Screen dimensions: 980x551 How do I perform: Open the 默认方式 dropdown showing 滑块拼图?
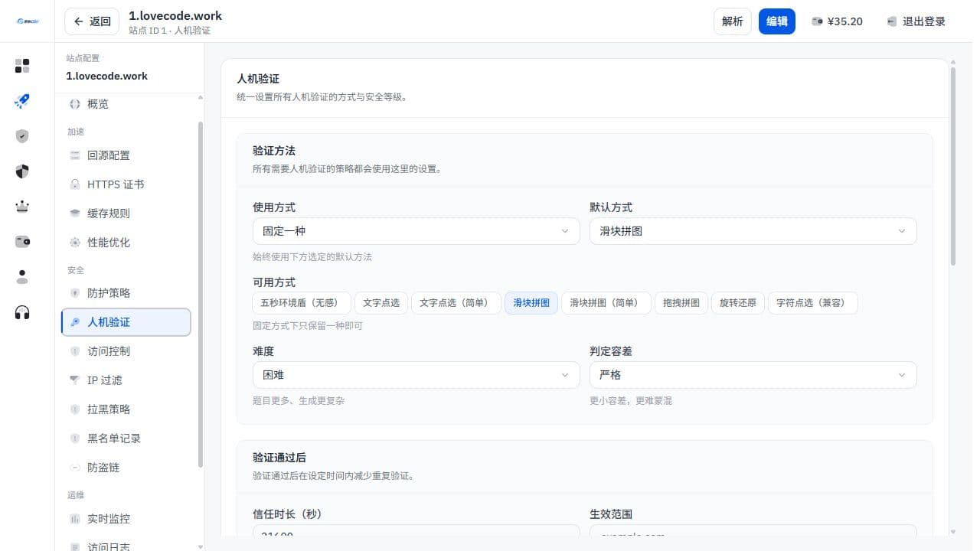coord(753,231)
